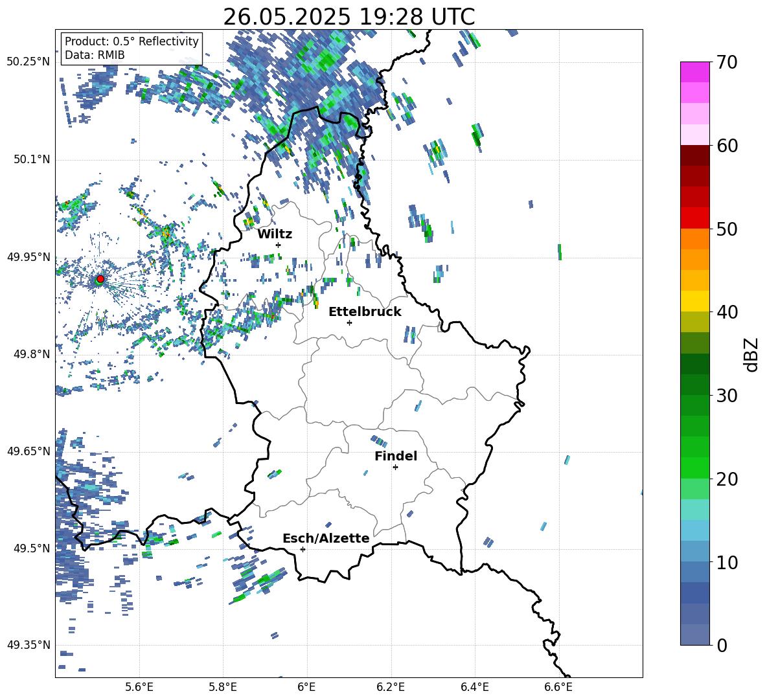Click the Esch/Alzette station cross marker
This screenshot has height=700, width=767.
(x=303, y=549)
